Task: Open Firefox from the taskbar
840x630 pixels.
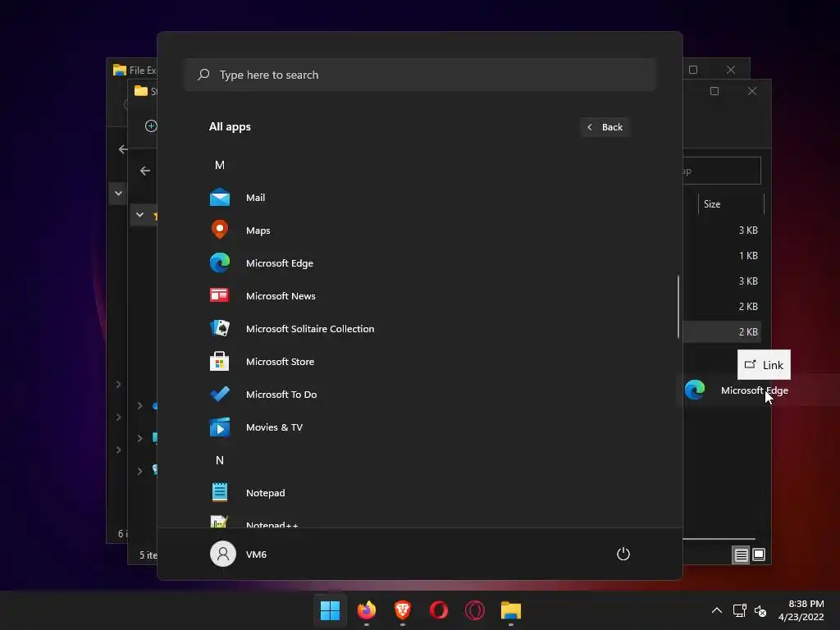Action: tap(367, 610)
